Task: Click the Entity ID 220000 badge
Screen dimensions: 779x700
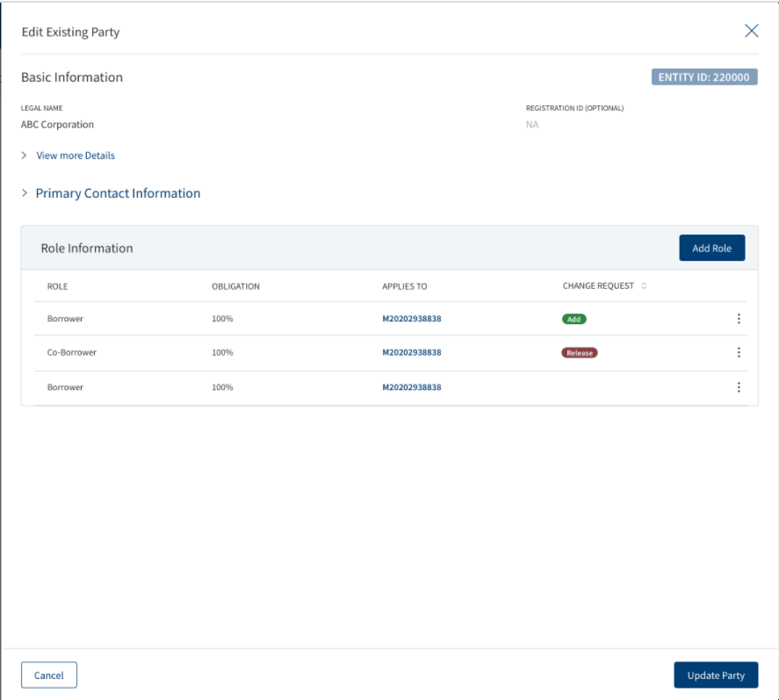Action: (x=704, y=77)
